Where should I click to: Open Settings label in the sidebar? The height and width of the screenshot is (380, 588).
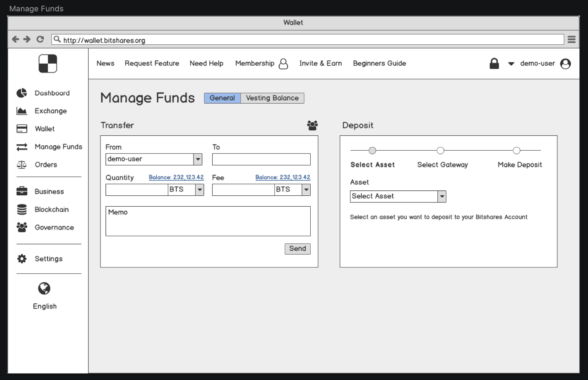[49, 259]
